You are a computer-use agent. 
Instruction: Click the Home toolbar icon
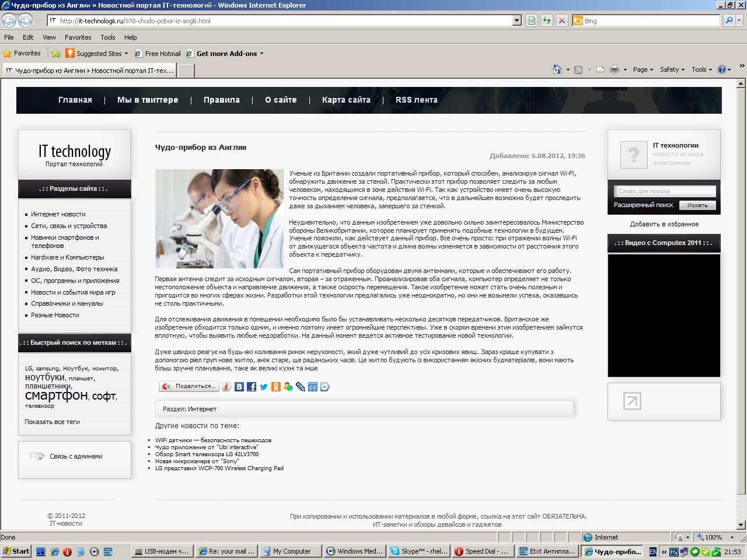click(x=557, y=69)
